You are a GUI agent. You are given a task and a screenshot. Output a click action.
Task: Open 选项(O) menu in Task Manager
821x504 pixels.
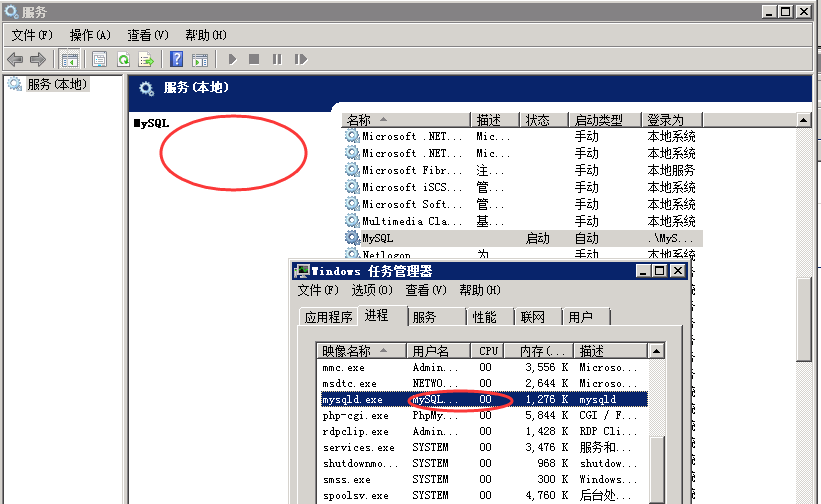pyautogui.click(x=372, y=290)
